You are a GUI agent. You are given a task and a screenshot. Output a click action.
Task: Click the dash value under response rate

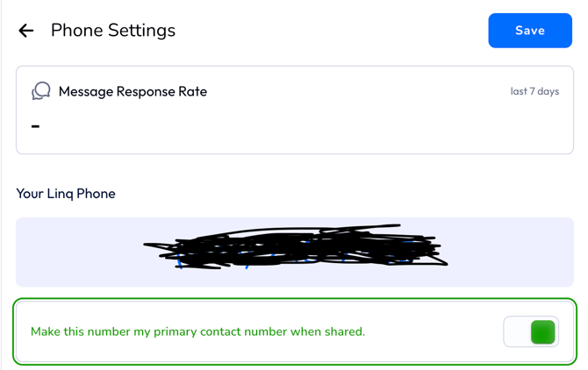tap(35, 126)
